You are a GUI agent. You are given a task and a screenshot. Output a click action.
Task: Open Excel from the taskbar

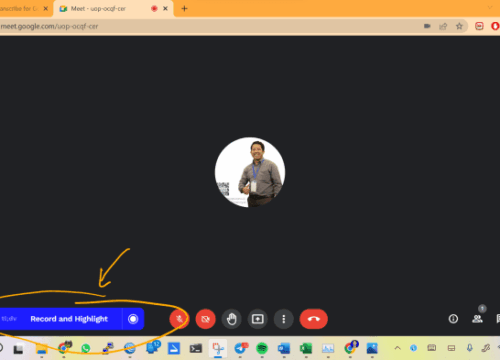pyautogui.click(x=306, y=349)
